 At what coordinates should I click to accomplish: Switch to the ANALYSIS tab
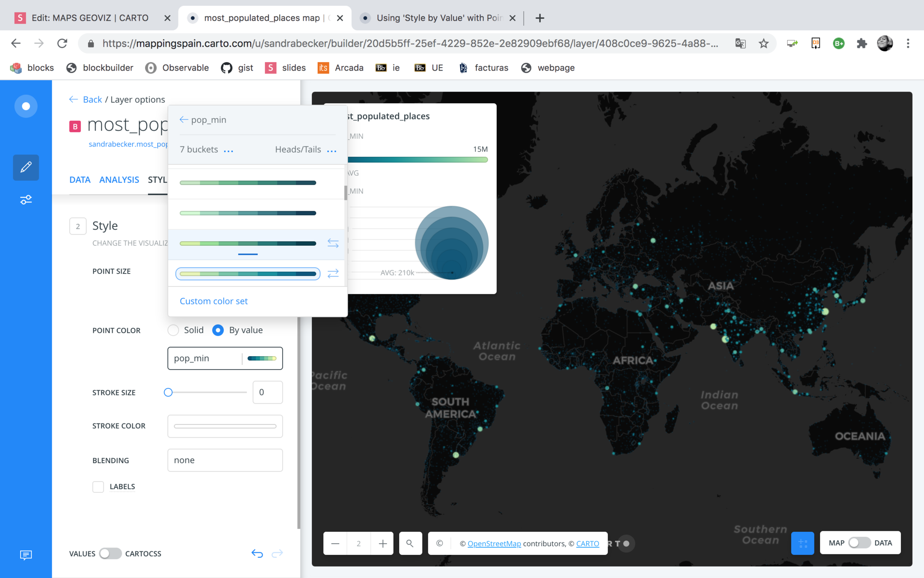[119, 180]
